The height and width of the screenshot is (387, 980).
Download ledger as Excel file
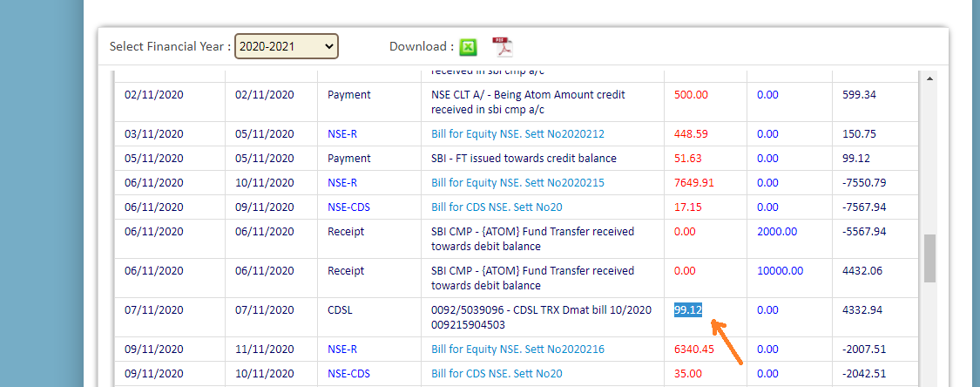pos(468,47)
